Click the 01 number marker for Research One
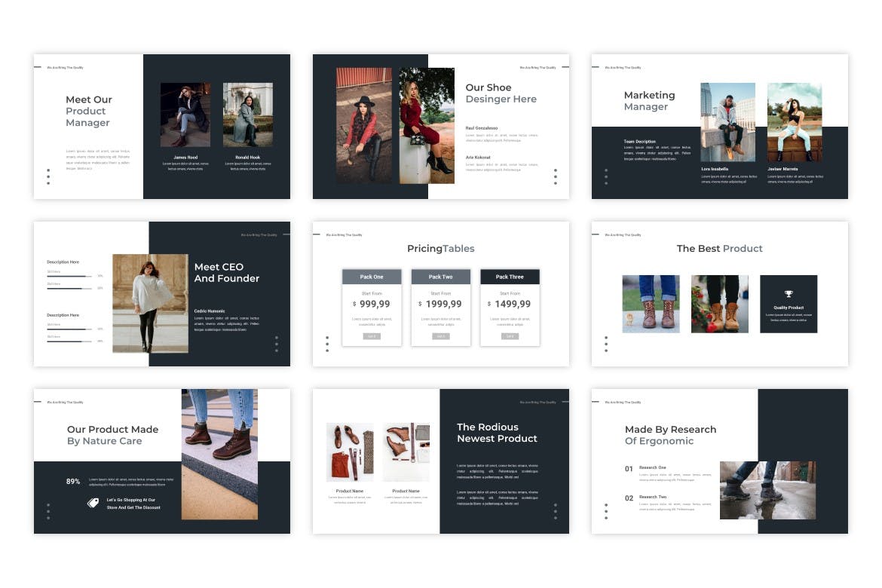The image size is (882, 588). point(629,469)
